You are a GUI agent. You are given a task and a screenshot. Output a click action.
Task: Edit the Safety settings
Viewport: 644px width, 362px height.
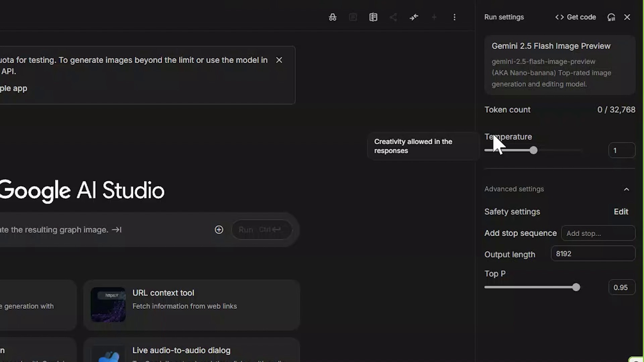pyautogui.click(x=621, y=212)
